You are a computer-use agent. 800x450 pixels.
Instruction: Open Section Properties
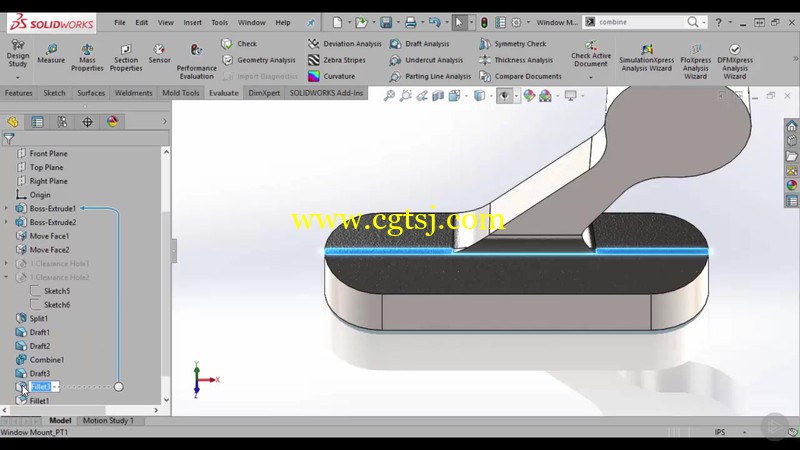point(126,57)
